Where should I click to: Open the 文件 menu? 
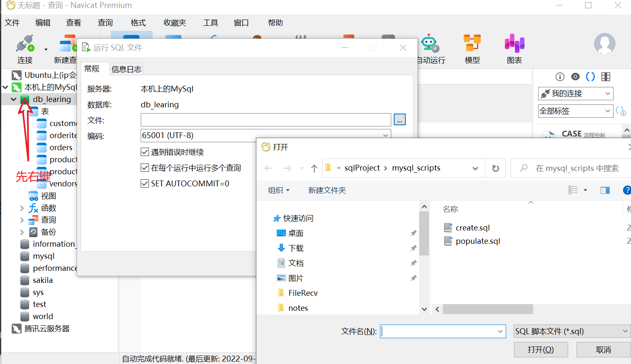pyautogui.click(x=12, y=22)
